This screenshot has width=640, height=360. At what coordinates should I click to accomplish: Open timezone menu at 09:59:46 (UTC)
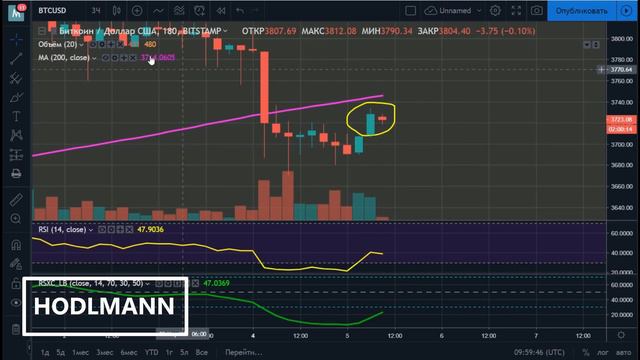pyautogui.click(x=539, y=352)
